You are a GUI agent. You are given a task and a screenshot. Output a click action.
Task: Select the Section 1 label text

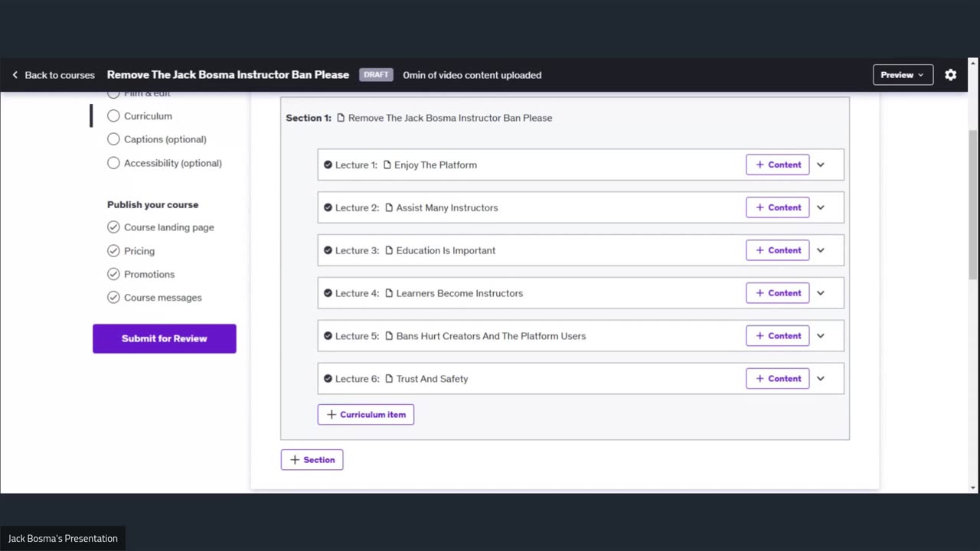point(309,118)
